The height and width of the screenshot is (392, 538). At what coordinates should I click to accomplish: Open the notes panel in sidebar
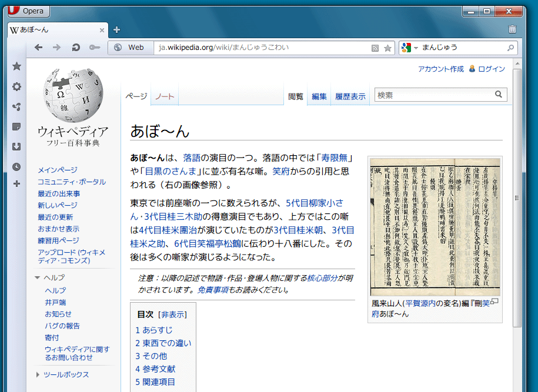[x=16, y=127]
